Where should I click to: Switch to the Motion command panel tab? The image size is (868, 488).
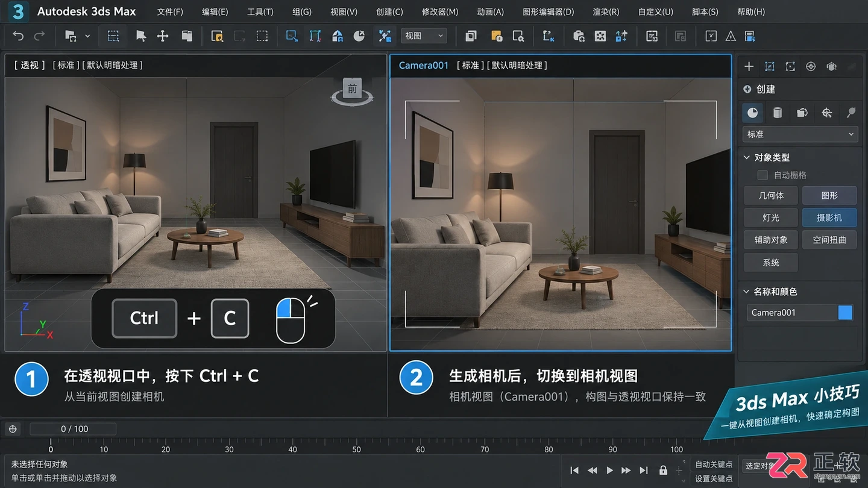(811, 66)
